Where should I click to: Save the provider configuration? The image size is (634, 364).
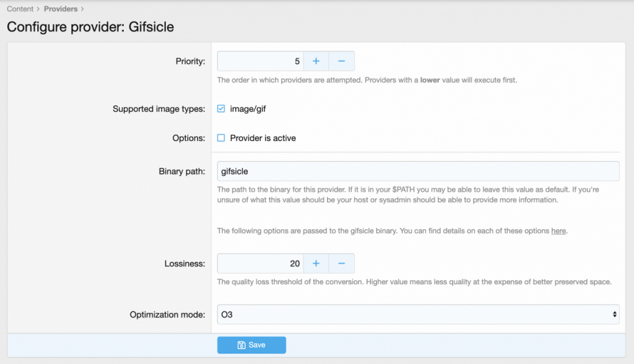pyautogui.click(x=251, y=345)
